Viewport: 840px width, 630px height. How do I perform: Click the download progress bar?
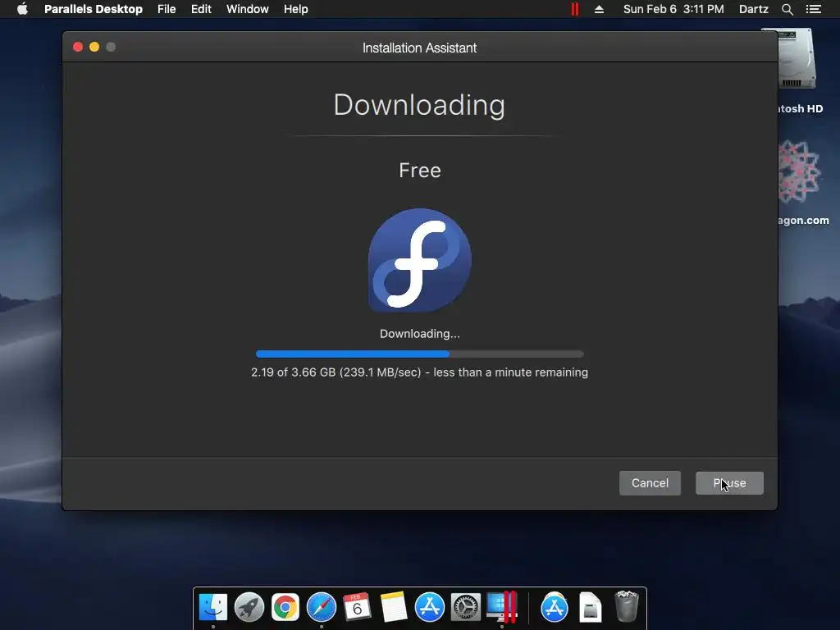420,354
